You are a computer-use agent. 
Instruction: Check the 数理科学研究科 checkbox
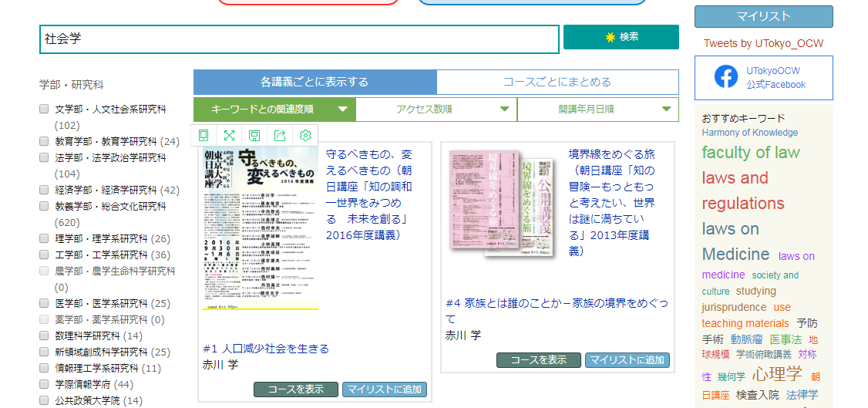click(x=44, y=336)
